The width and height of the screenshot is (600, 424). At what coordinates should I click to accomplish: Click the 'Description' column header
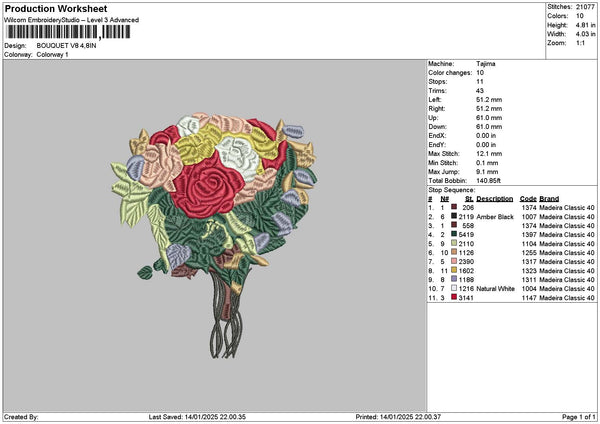(495, 199)
